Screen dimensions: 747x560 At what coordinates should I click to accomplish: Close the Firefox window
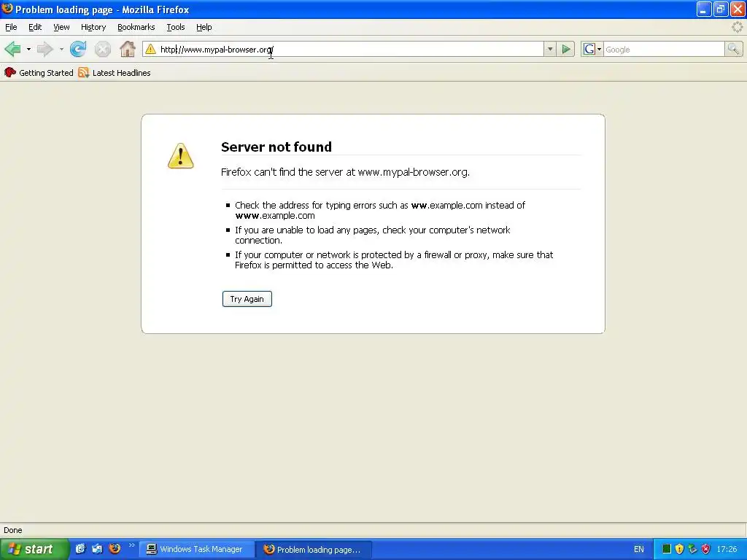click(x=737, y=9)
